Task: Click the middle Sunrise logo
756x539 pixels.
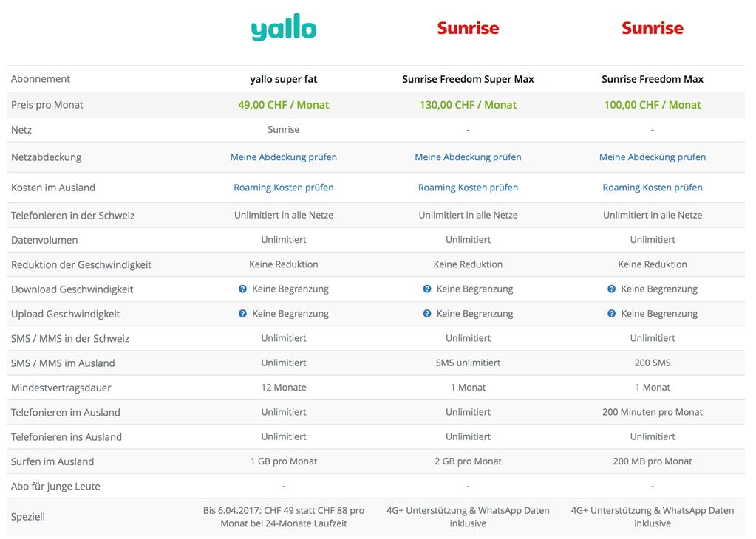Action: 468,28
